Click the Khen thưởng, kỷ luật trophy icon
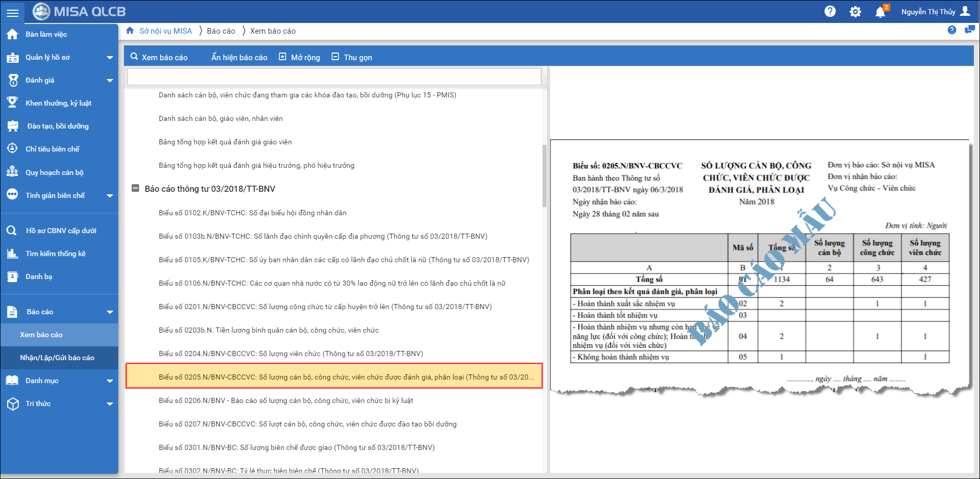980x479 pixels. point(12,103)
